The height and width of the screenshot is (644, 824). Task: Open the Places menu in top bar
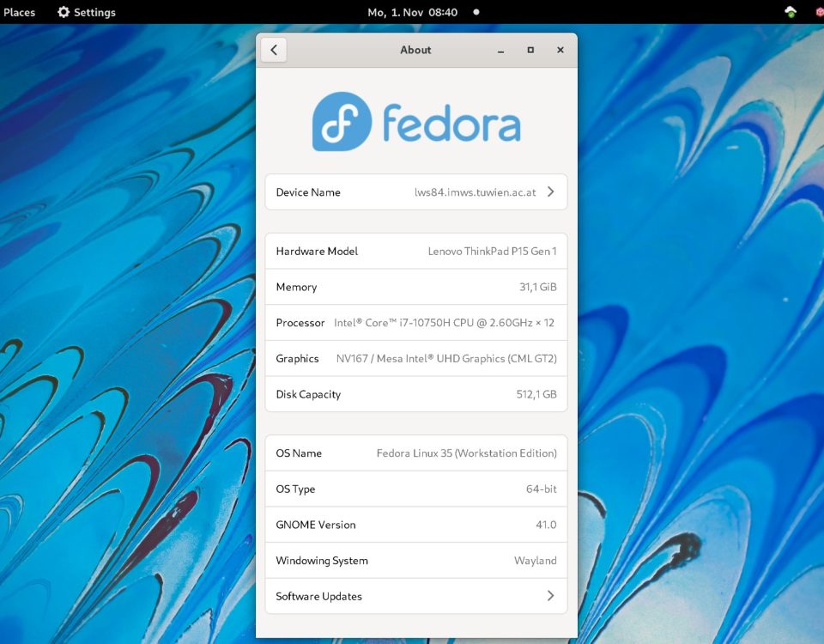tap(20, 12)
